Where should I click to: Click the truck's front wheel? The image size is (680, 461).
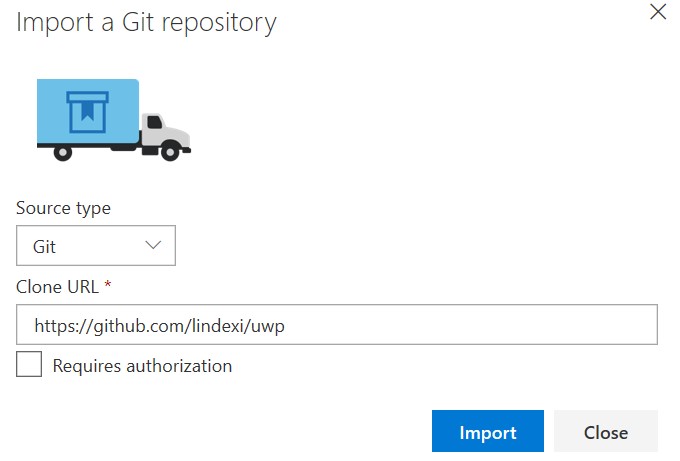point(170,152)
